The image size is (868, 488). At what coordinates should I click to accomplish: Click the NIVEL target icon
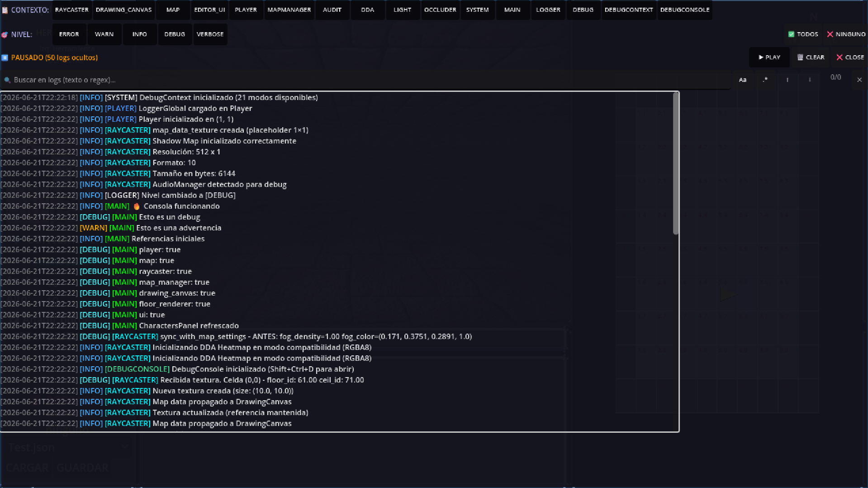(5, 34)
